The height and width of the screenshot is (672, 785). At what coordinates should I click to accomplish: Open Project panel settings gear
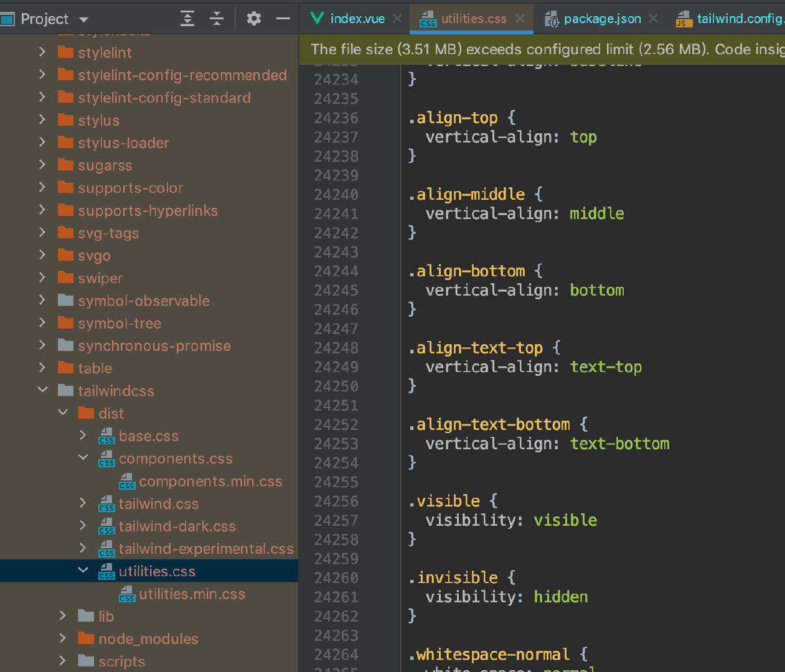pos(253,19)
